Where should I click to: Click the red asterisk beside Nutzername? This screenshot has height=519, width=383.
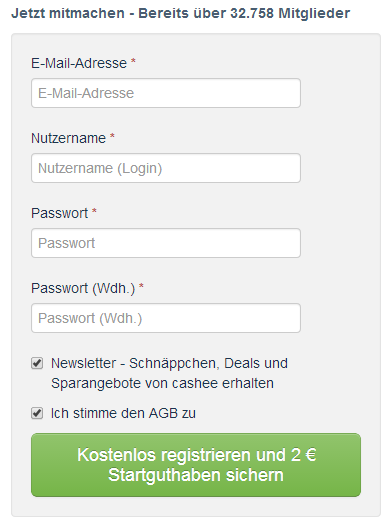[x=112, y=136]
